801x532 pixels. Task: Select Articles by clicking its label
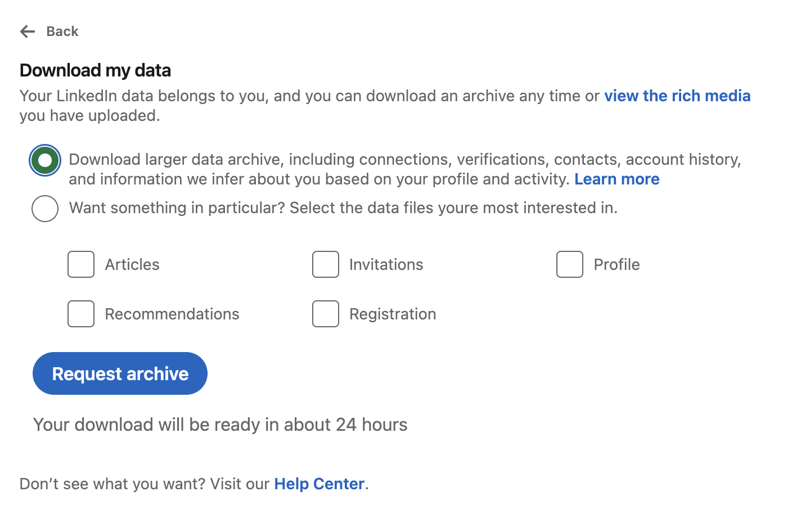[132, 264]
